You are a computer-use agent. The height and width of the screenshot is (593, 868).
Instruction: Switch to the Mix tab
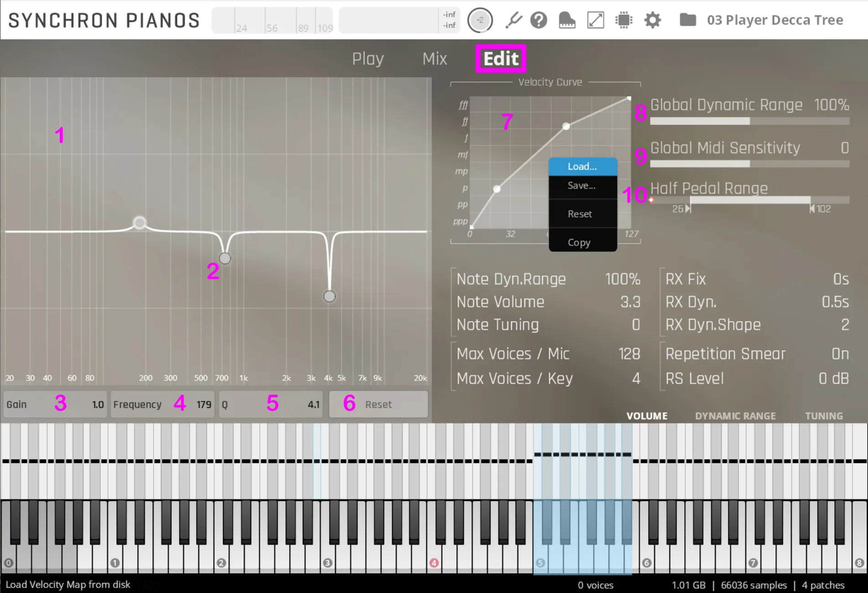tap(434, 59)
